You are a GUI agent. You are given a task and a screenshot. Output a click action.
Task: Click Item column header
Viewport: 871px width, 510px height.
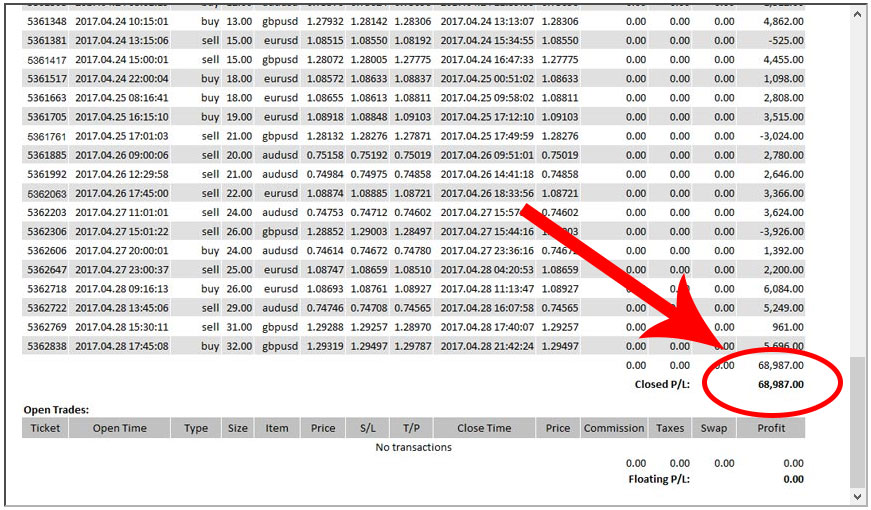[277, 428]
